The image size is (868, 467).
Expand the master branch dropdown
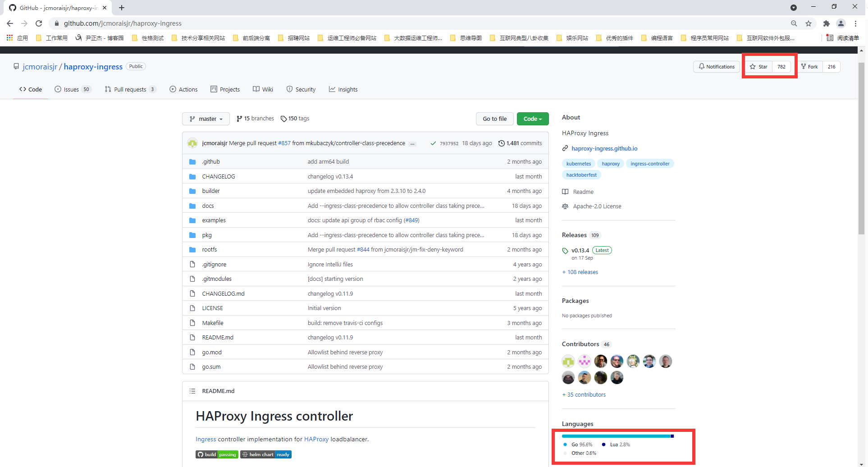pos(206,119)
